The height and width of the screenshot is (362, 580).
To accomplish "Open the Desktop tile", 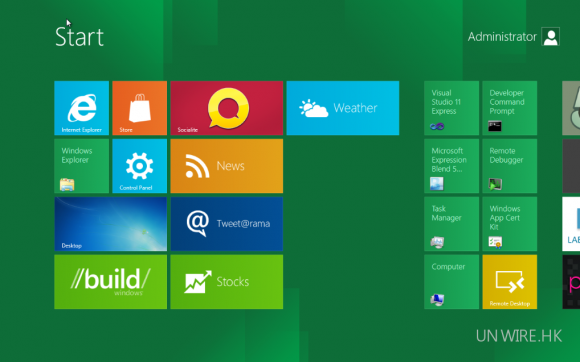I will coord(111,224).
